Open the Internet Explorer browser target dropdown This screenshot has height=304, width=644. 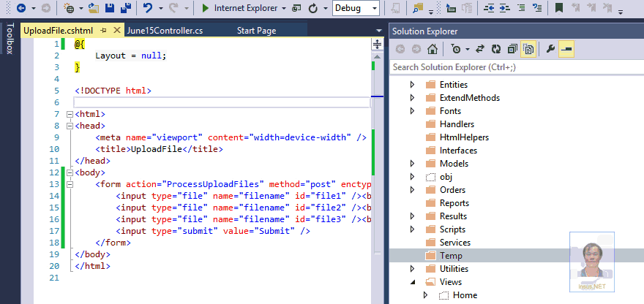point(284,8)
